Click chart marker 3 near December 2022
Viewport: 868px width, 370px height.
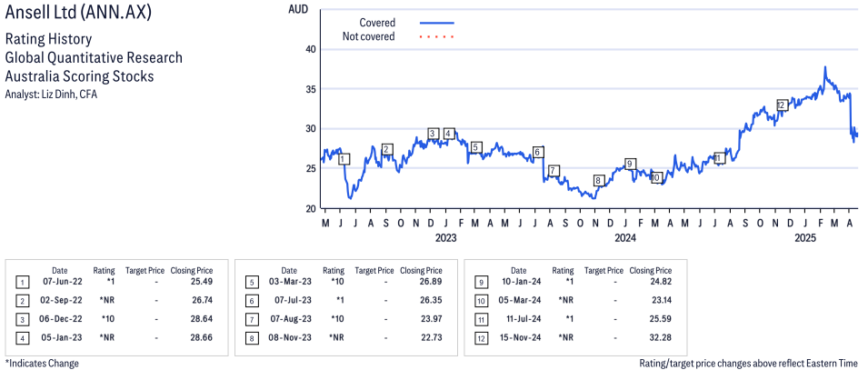433,134
